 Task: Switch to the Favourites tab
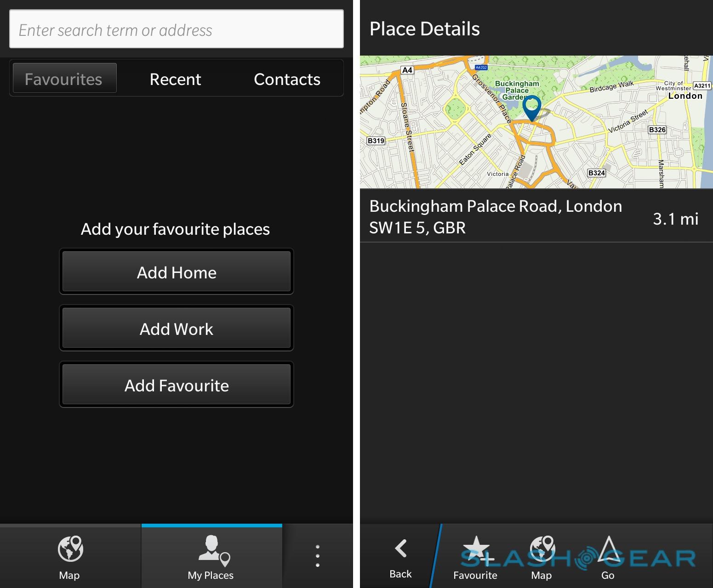[64, 79]
